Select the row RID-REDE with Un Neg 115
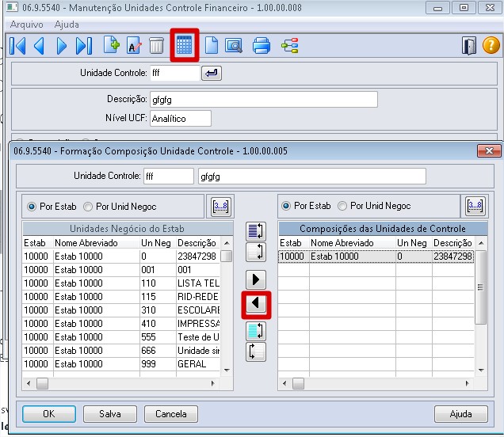The width and height of the screenshot is (504, 437). 121,297
